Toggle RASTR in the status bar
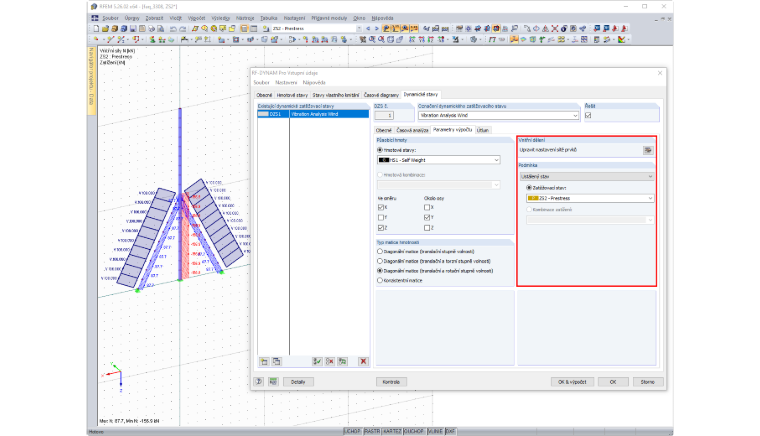Screen dimensions: 760x436 click(x=372, y=431)
